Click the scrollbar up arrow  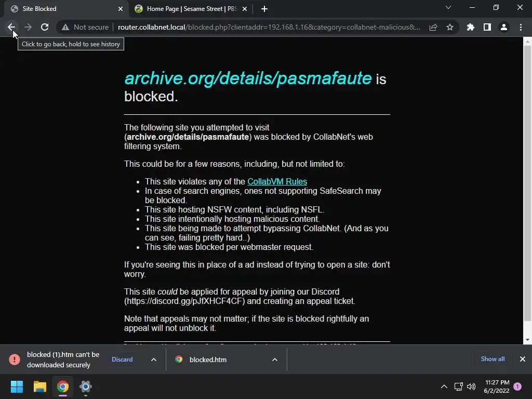(527, 42)
